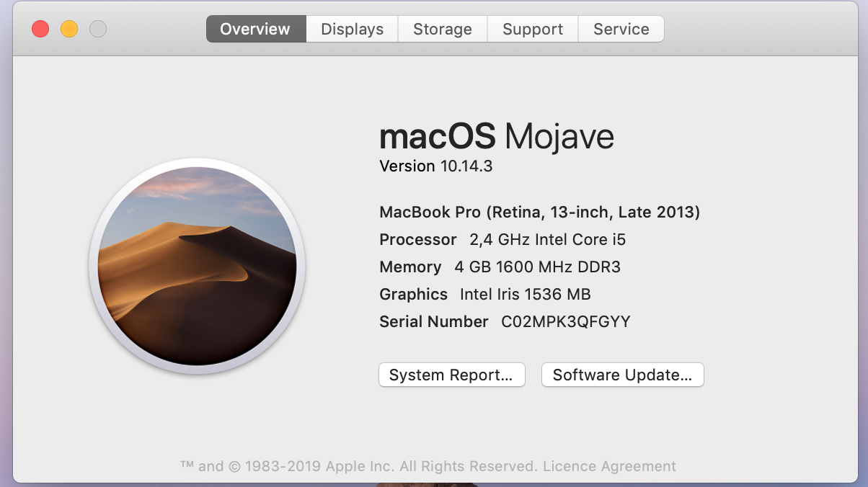Viewport: 868px width, 487px height.
Task: Show the Service tab
Action: pos(621,30)
